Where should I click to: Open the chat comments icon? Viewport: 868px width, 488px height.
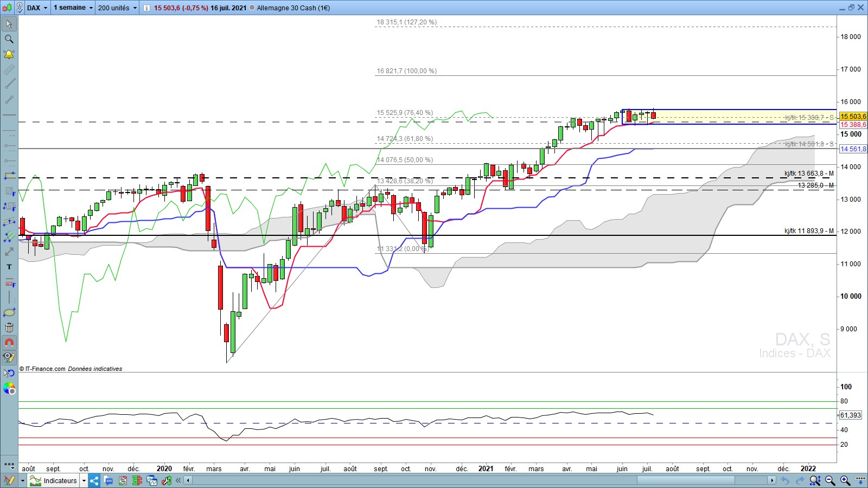(108, 480)
